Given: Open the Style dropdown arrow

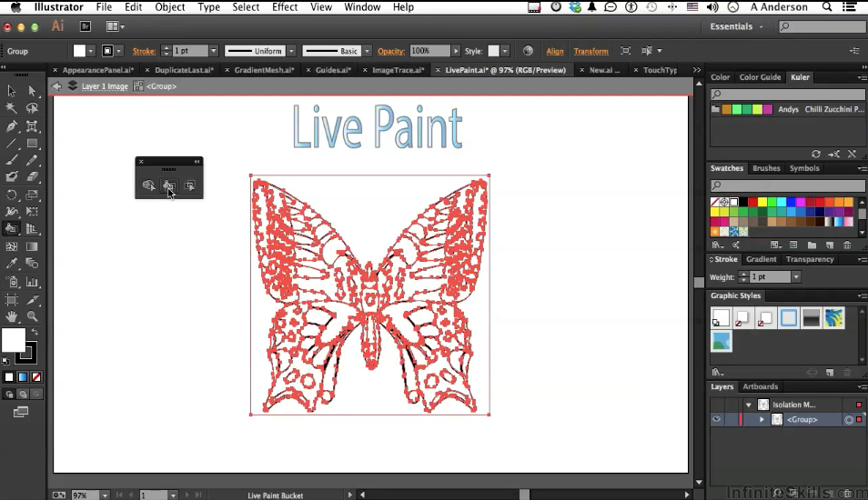Looking at the screenshot, I should click(x=504, y=51).
